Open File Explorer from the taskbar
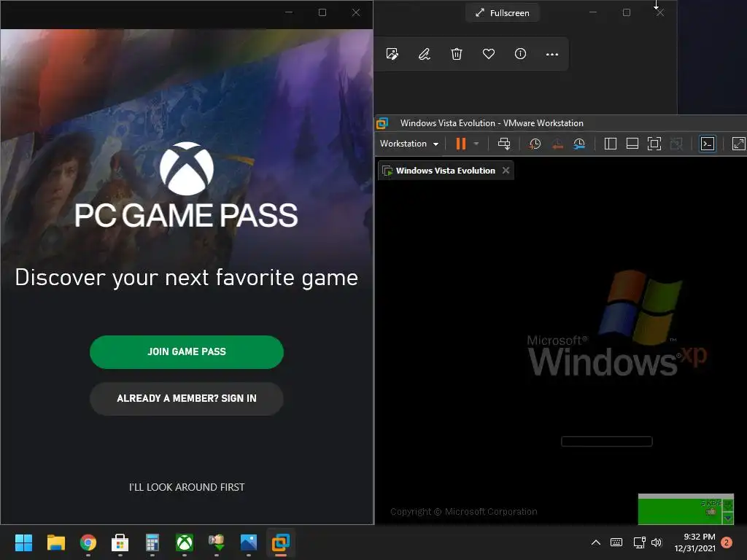Viewport: 747px width, 560px height. (55, 542)
